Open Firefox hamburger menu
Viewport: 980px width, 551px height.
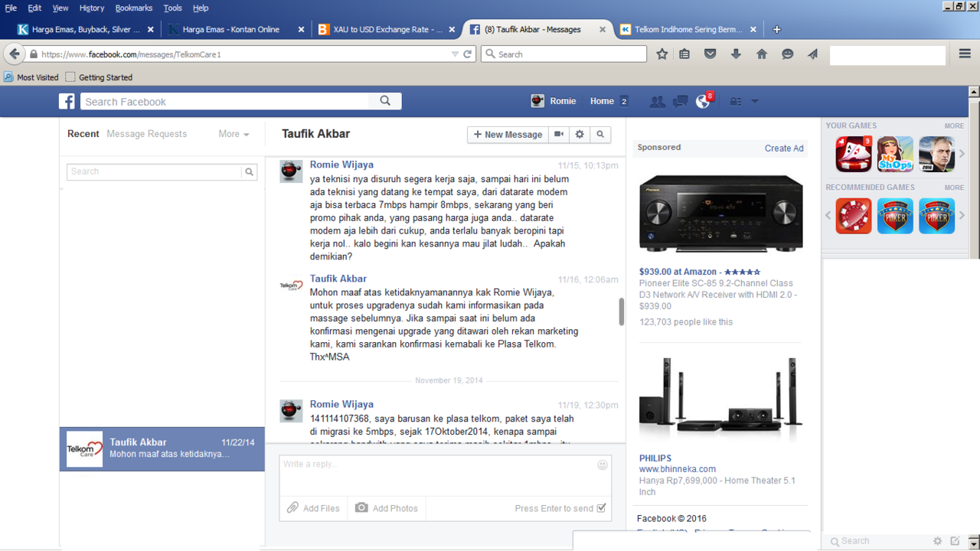pyautogui.click(x=965, y=54)
